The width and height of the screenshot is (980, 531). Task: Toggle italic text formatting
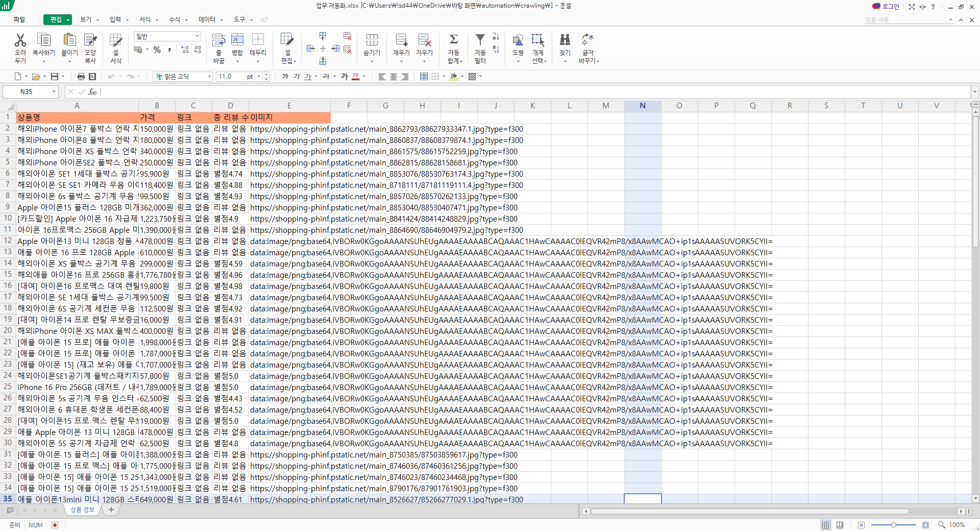(297, 77)
